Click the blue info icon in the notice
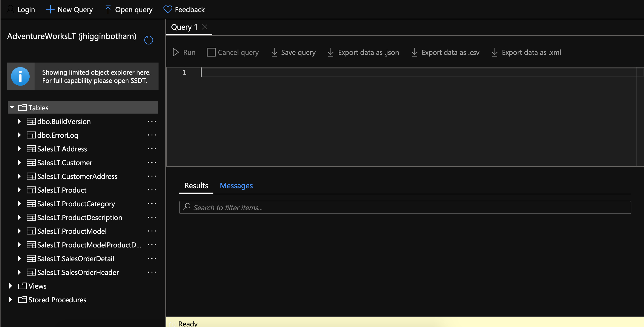The height and width of the screenshot is (327, 644). click(x=20, y=76)
